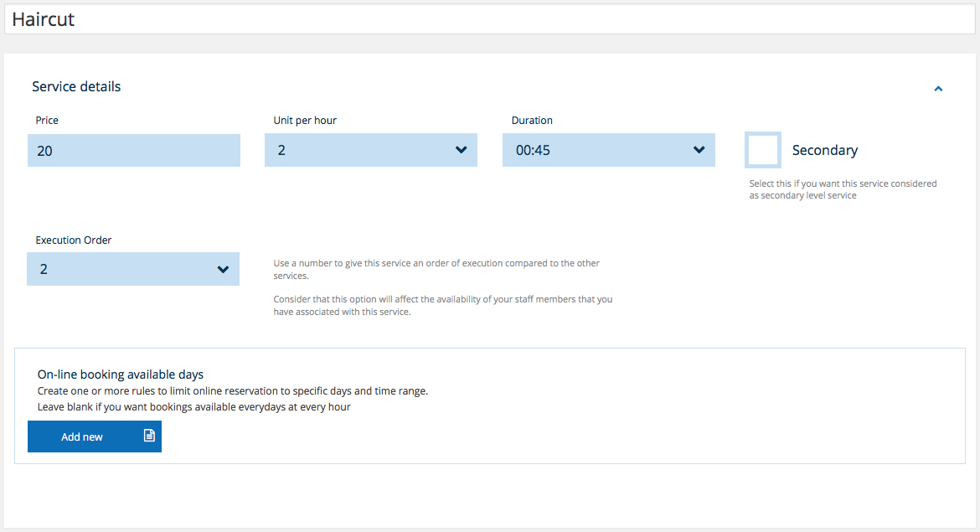Screen dimensions: 980x532
Task: Expand the Execution Order dropdown
Action: 133,269
